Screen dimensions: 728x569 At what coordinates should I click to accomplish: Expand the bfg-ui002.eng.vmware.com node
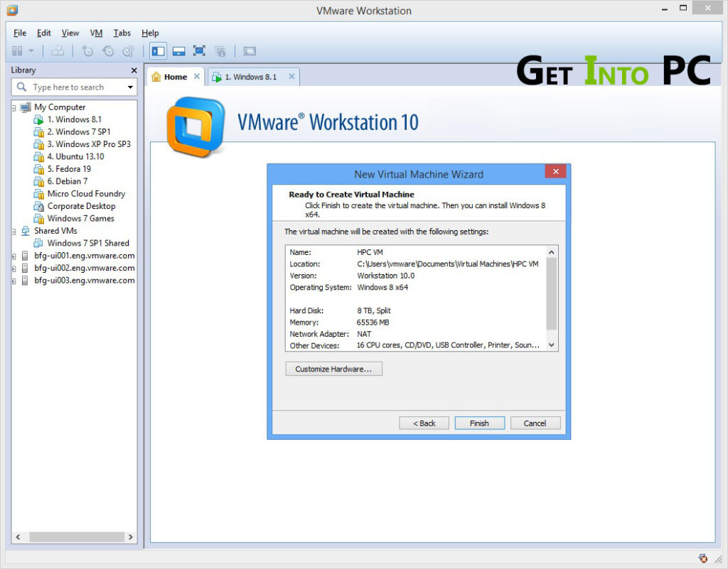click(14, 269)
